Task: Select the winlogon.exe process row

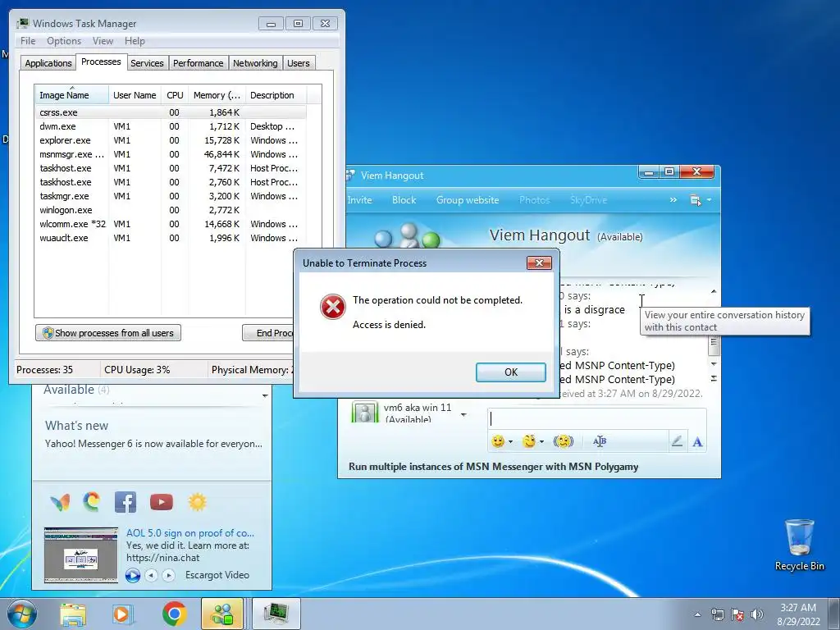Action: click(171, 210)
